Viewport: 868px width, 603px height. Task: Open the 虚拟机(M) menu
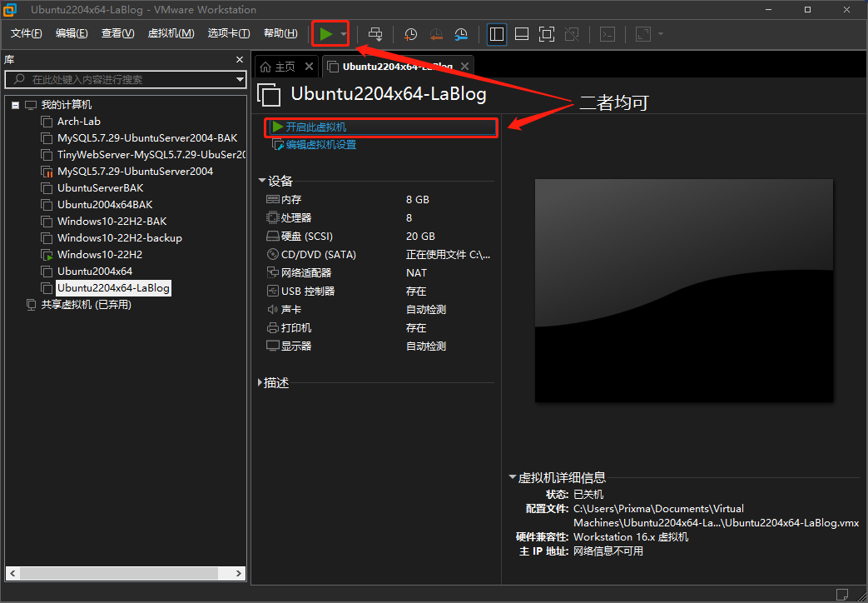tap(171, 33)
